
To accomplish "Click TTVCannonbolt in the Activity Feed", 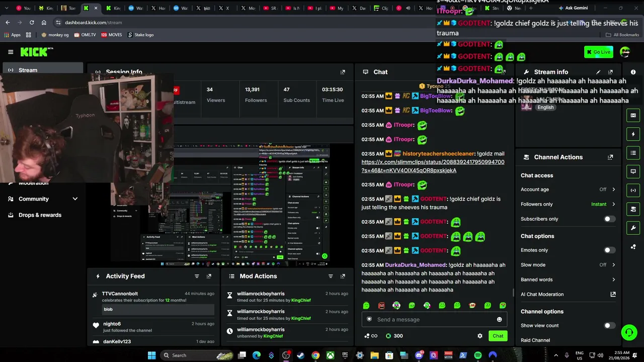I will tap(120, 294).
